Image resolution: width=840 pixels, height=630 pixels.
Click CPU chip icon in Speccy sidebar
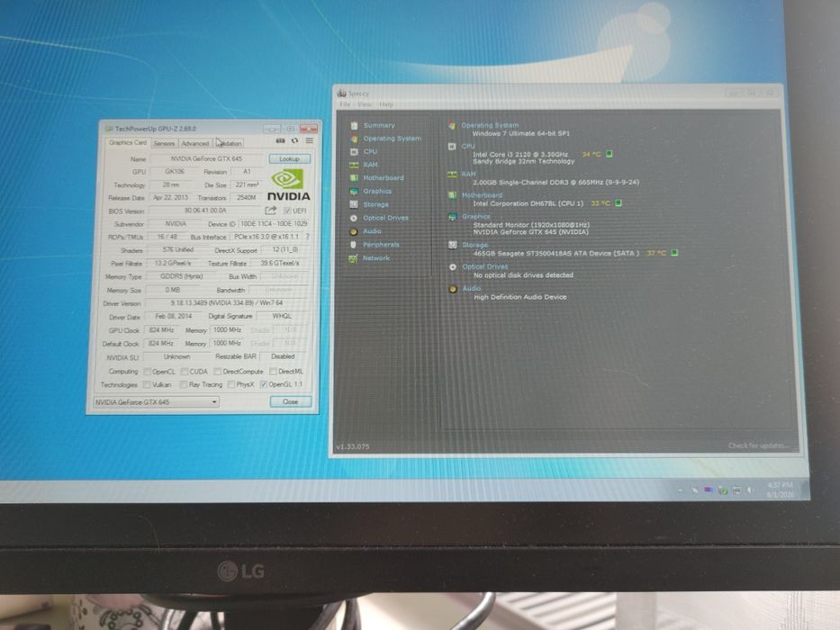tap(354, 151)
